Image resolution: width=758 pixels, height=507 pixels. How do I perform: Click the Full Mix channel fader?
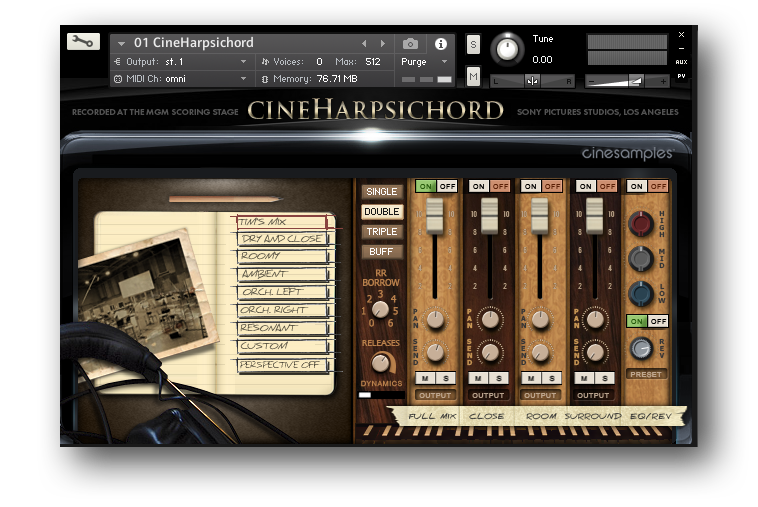(435, 217)
